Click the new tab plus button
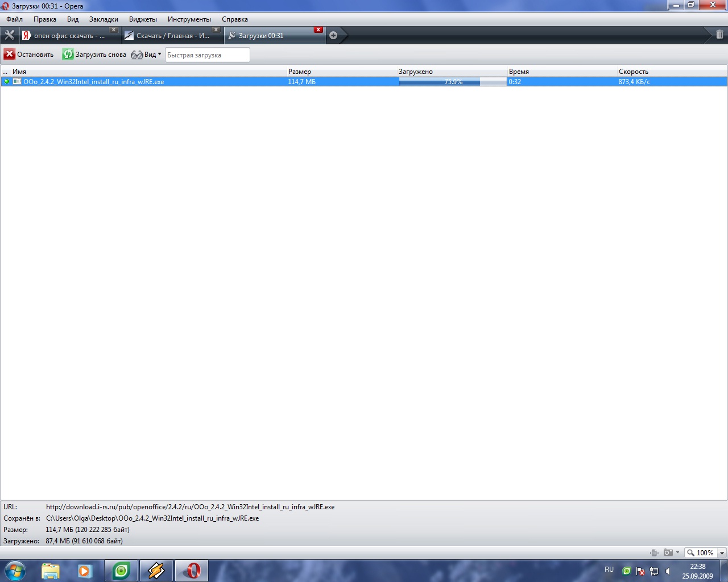 click(333, 35)
